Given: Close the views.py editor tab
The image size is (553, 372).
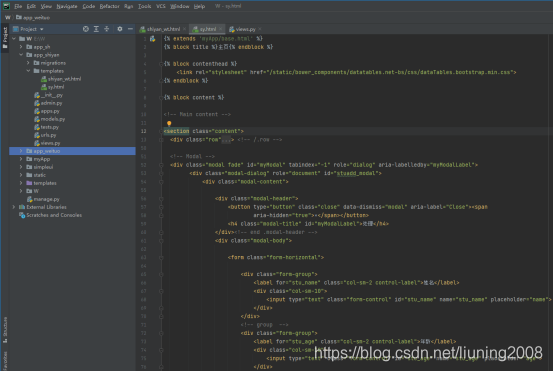Looking at the screenshot, I should click(x=260, y=29).
